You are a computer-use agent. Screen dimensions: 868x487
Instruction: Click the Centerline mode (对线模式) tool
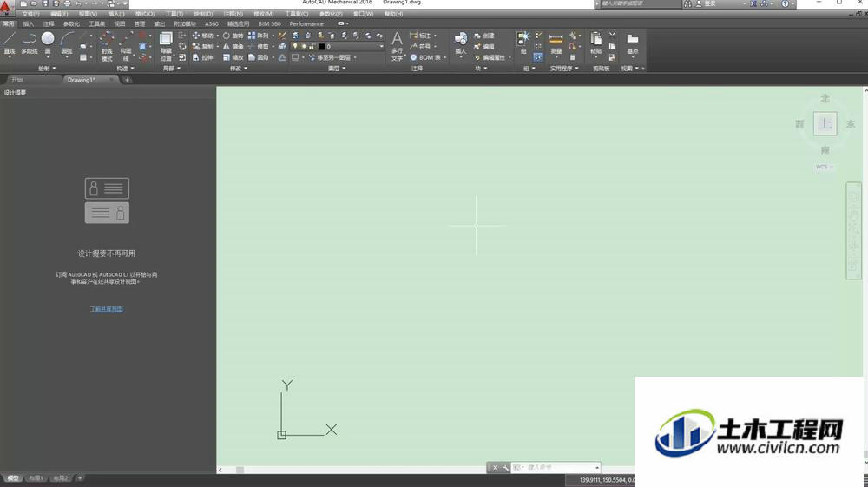pos(107,47)
